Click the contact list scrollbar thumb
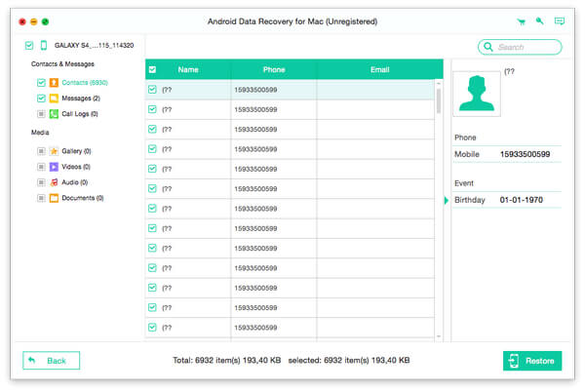This screenshot has height=392, width=585. pyautogui.click(x=439, y=100)
